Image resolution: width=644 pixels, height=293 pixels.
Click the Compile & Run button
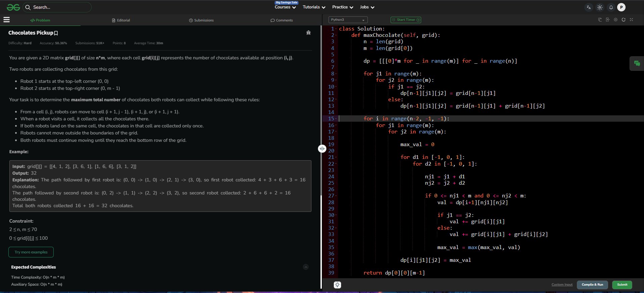click(x=592, y=285)
